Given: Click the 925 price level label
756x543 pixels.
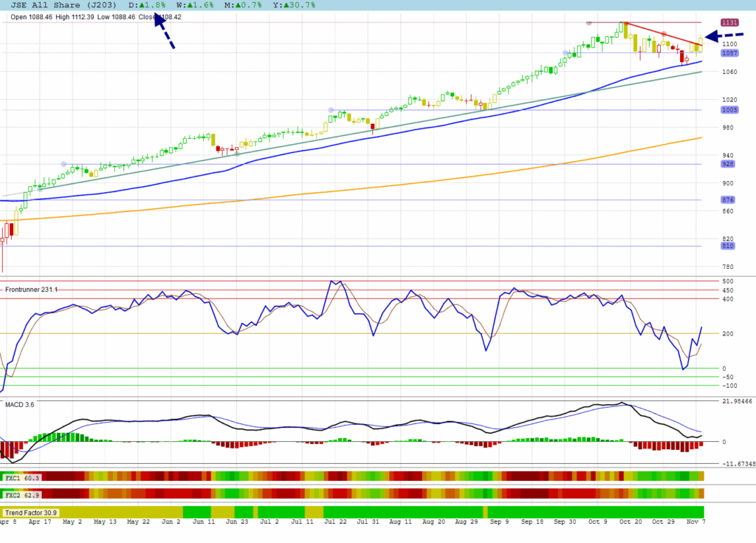Looking at the screenshot, I should (728, 164).
